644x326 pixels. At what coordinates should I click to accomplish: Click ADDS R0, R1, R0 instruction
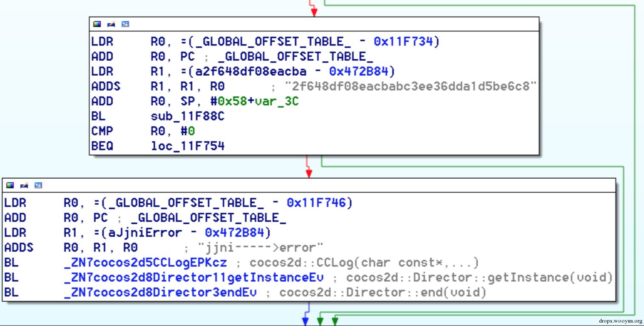(71, 248)
